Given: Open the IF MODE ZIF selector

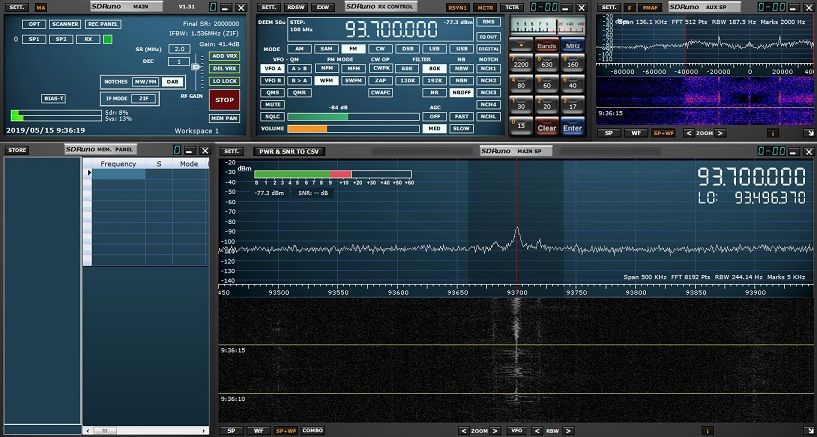Looking at the screenshot, I should pyautogui.click(x=143, y=98).
